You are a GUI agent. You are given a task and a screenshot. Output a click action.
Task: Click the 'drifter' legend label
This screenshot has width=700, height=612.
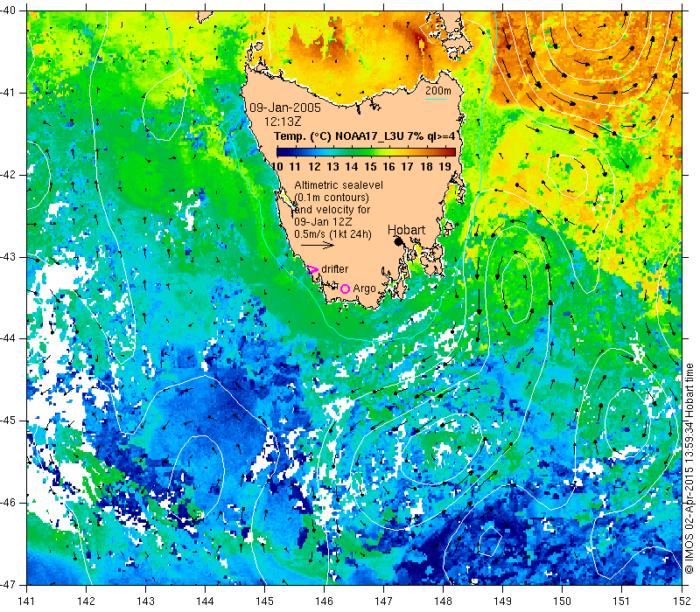point(335,269)
